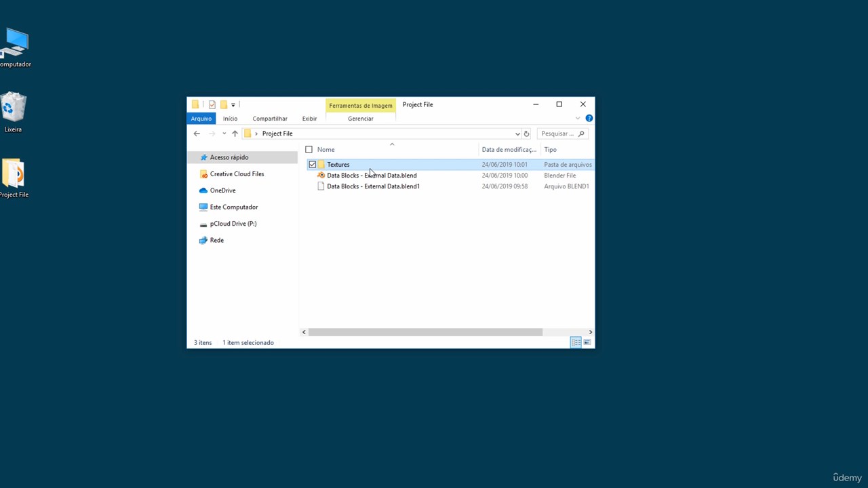
Task: Switch to Large icons view in status bar
Action: coord(587,342)
